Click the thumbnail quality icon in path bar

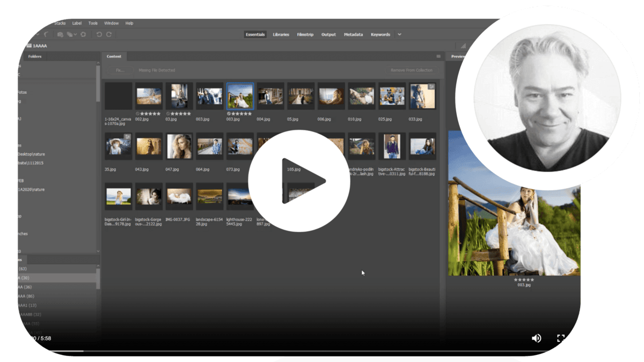(463, 46)
